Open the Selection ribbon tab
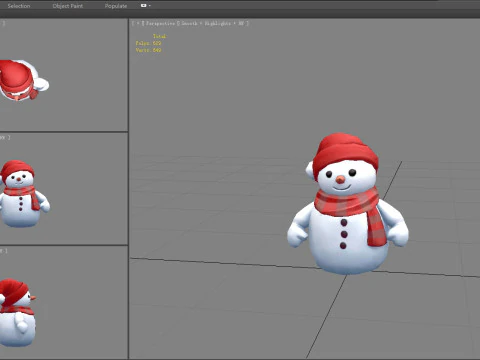The image size is (480, 360). point(19,6)
